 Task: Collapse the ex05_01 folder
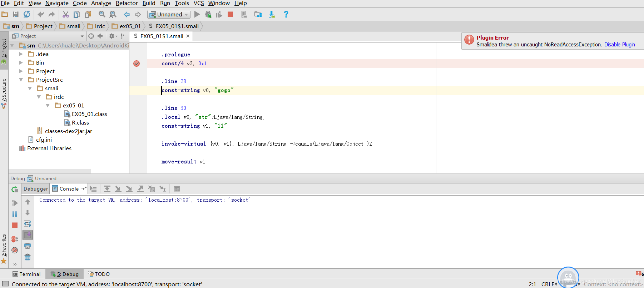coord(48,106)
